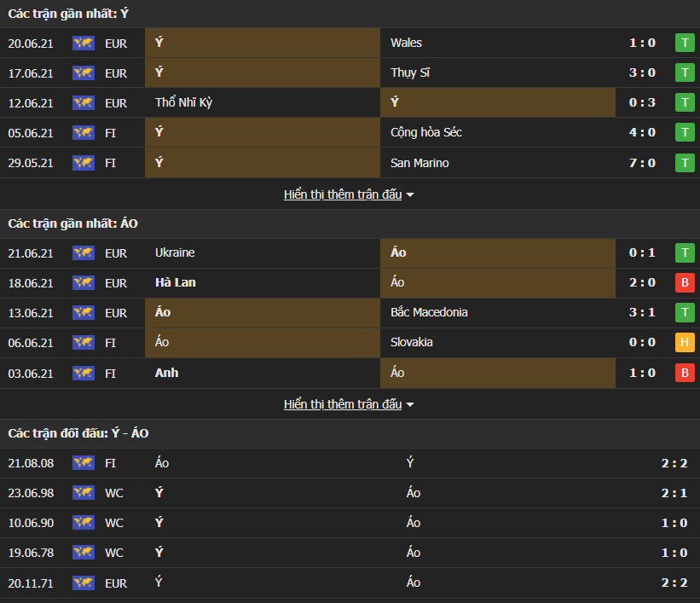Click the green T badge for the San Marino match
This screenshot has width=700, height=603.
pyautogui.click(x=684, y=163)
